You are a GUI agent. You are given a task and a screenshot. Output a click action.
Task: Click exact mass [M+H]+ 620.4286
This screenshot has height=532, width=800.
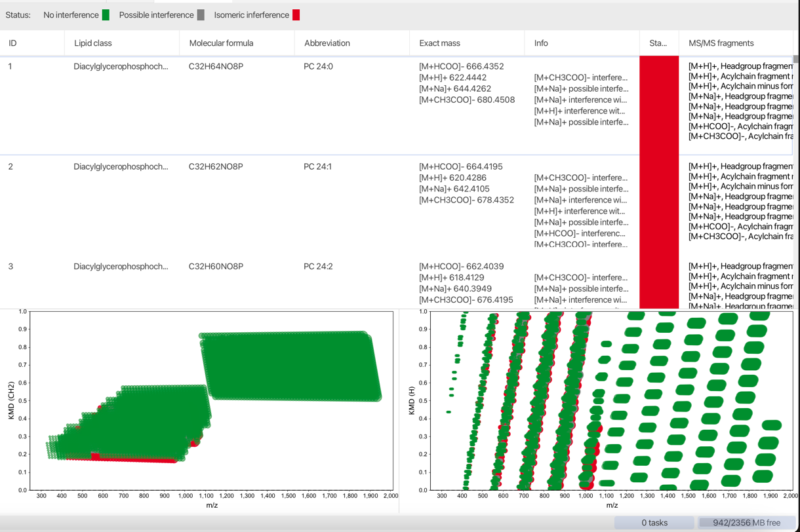pos(452,178)
